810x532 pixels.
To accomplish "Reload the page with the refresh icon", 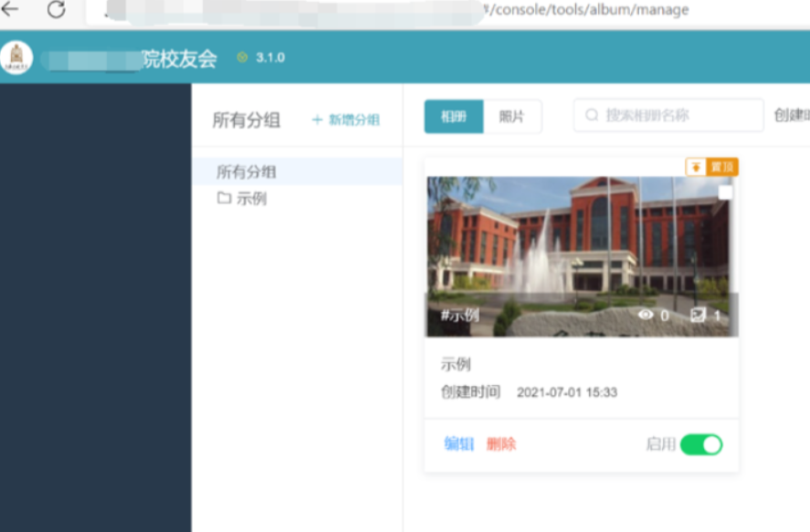I will (57, 10).
